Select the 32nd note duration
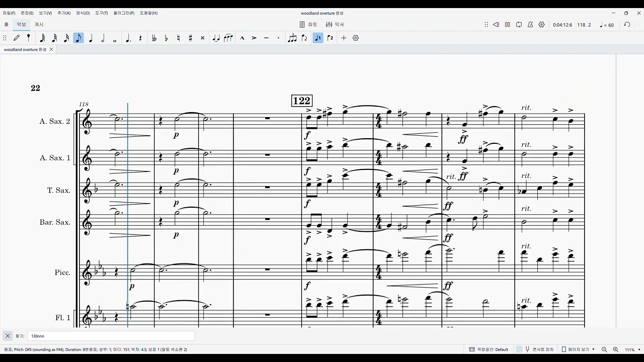The height and width of the screenshot is (362, 644). pos(54,38)
